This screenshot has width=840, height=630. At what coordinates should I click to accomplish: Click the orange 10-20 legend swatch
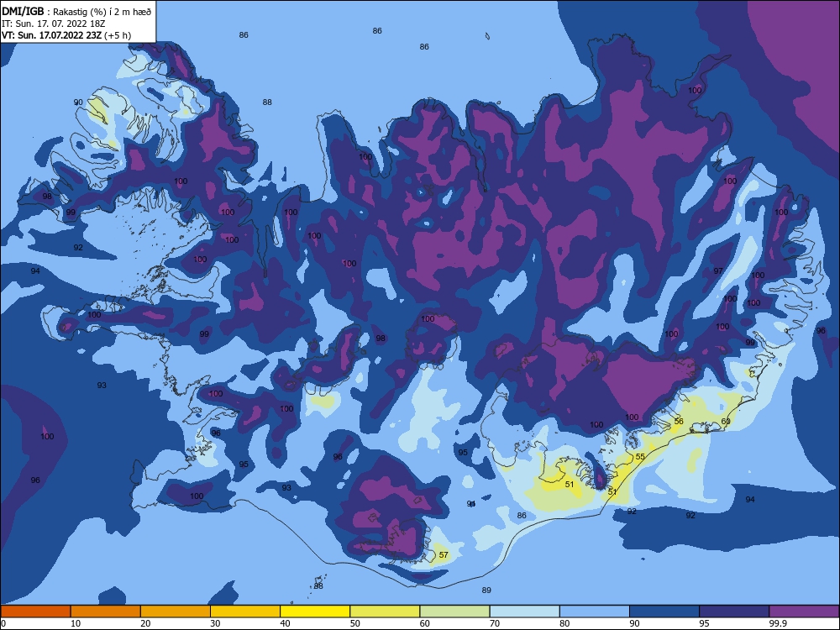(106, 612)
